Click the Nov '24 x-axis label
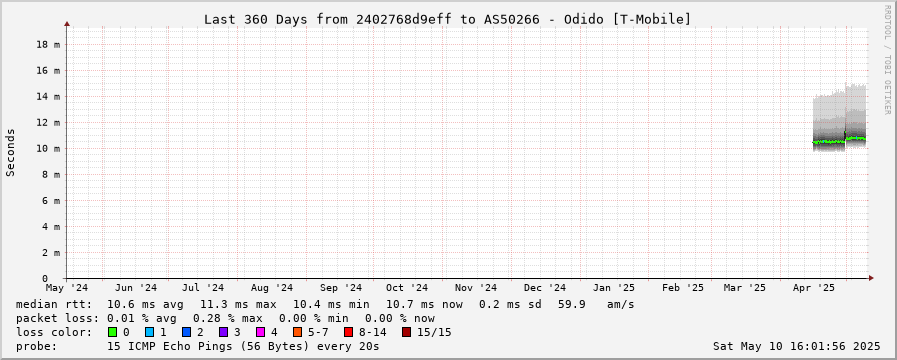 coord(476,288)
